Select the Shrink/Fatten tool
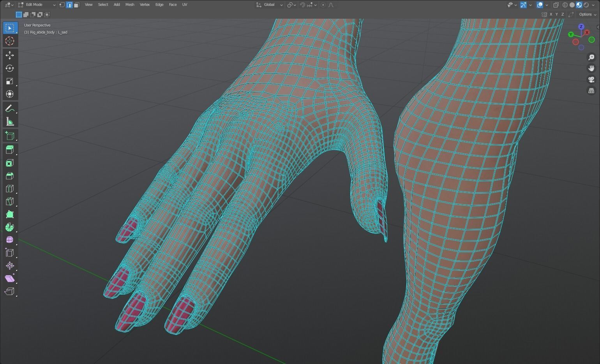 click(10, 265)
